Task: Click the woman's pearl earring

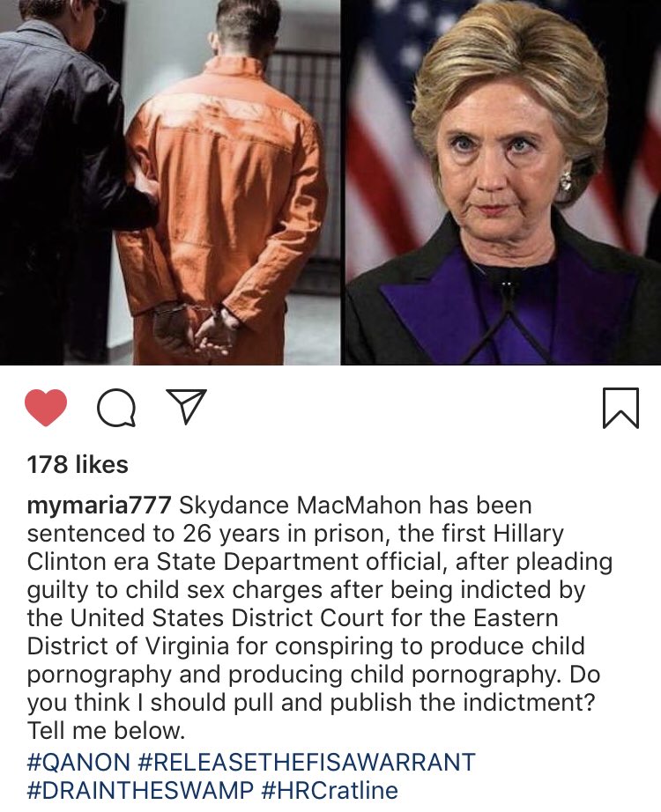Action: pos(565,181)
